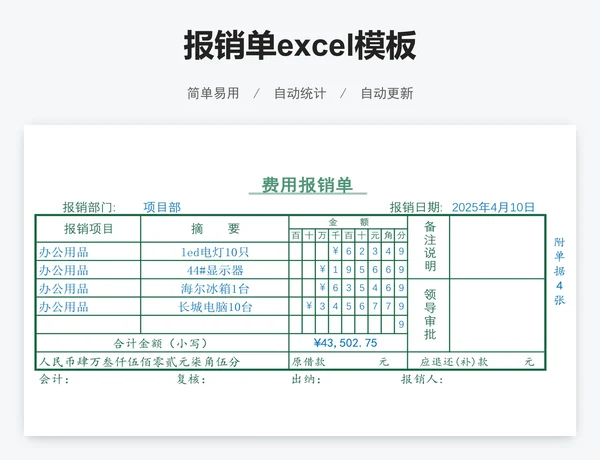Viewport: 600px width, 460px height.
Task: Click the 简单易用 subtitle text
Action: tap(213, 93)
